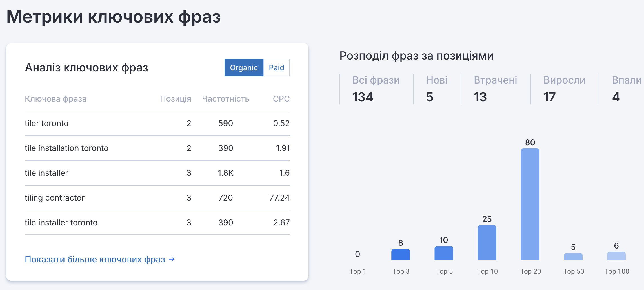The image size is (644, 290).
Task: Click the Top 100 bar in chart
Action: click(x=616, y=256)
